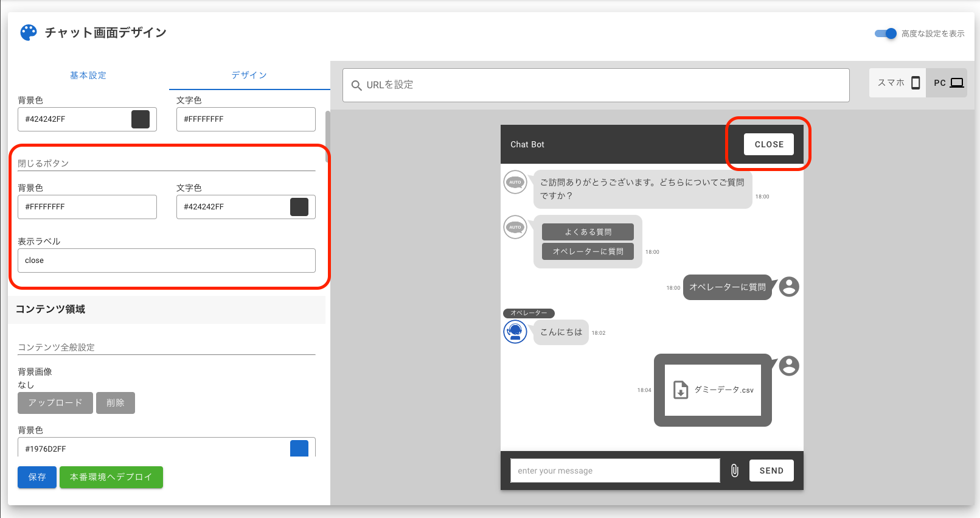
Task: Click the 表示ラベル field containing close
Action: coord(166,261)
